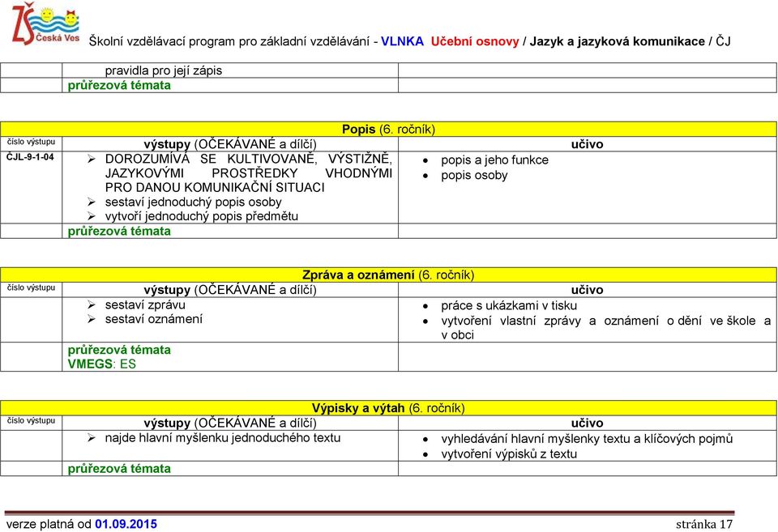Select the code 'ČJL-9-1-04' cell

click(x=30, y=157)
